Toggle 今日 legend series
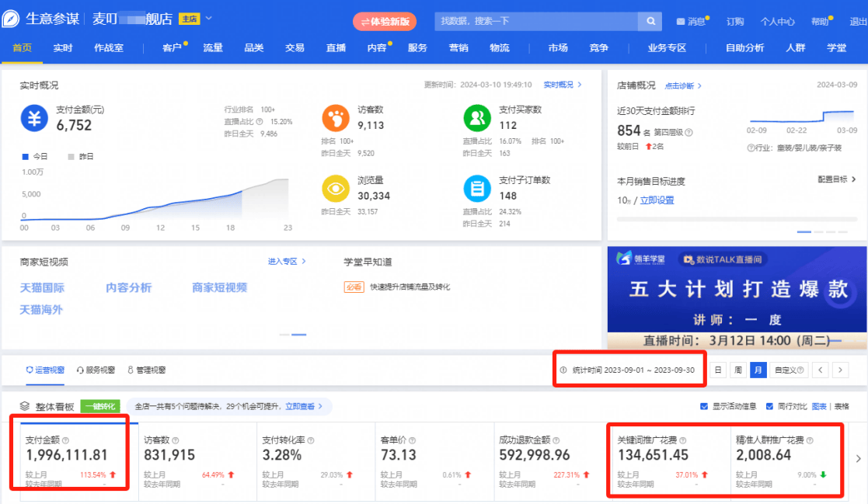Viewport: 868px width, 504px height. point(34,157)
